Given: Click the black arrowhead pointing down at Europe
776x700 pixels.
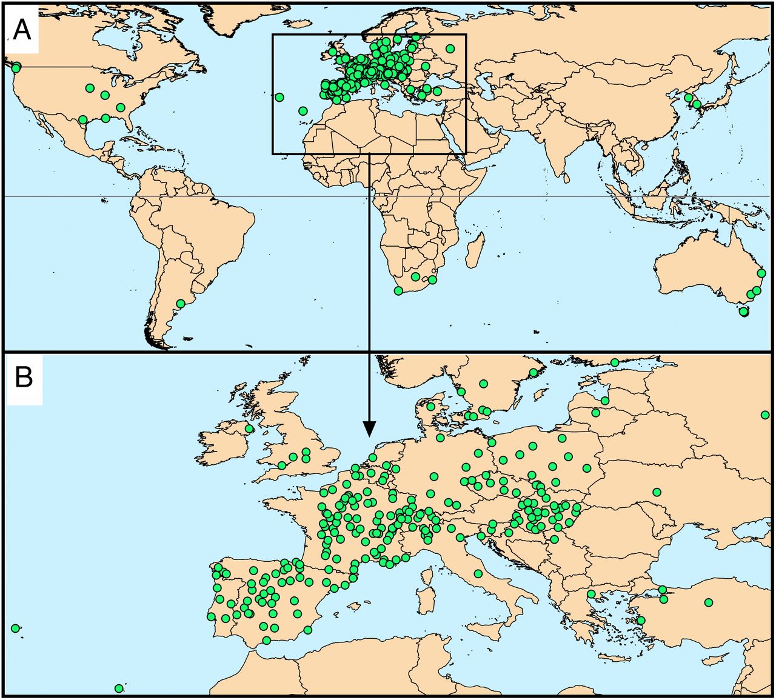Looking at the screenshot, I should pyautogui.click(x=369, y=428).
